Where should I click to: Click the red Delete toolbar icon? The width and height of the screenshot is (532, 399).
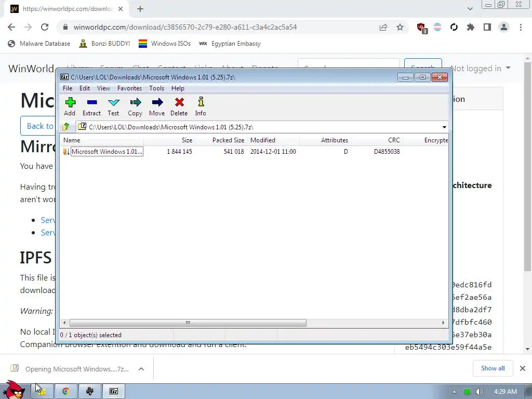(x=179, y=107)
